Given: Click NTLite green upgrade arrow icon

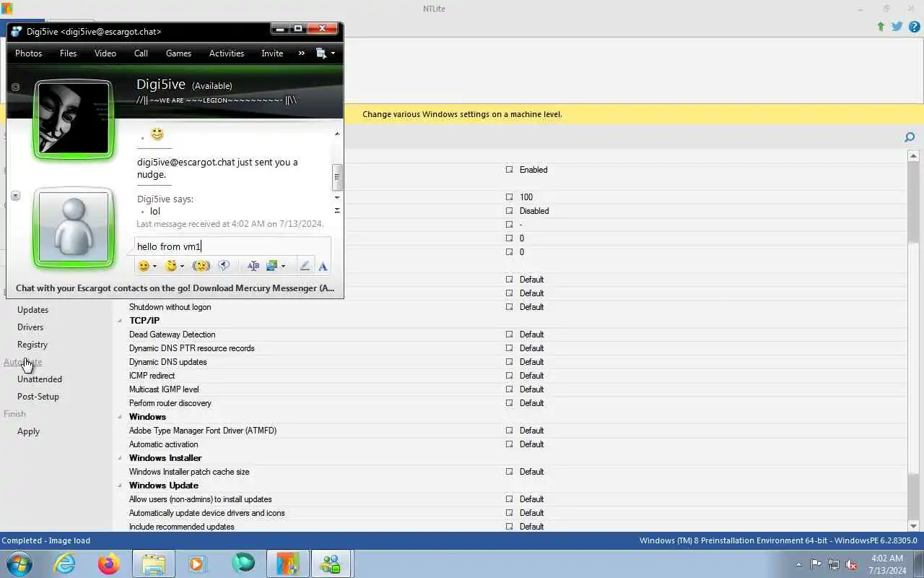Looking at the screenshot, I should point(881,27).
